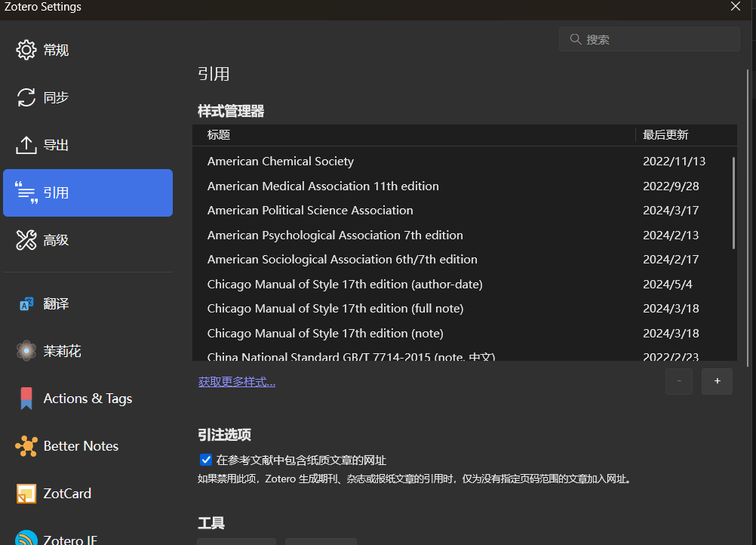Viewport: 756px width, 545px height.
Task: Select the Better Notes plugin icon
Action: coord(26,446)
